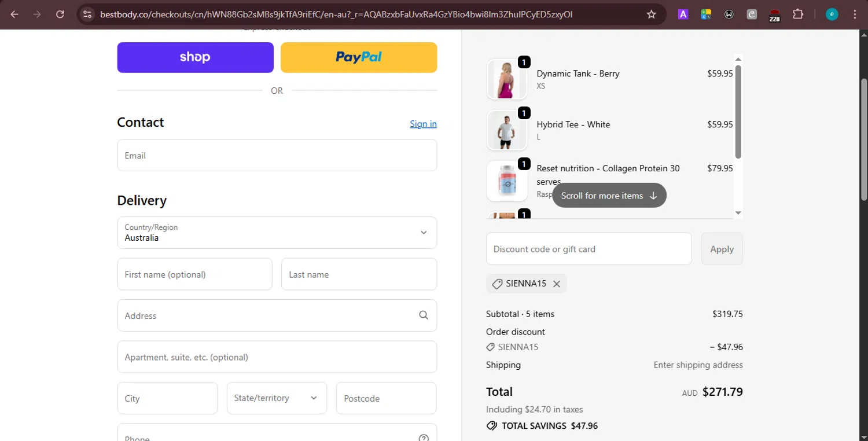The height and width of the screenshot is (441, 868).
Task: Click Hybrid Tee - White thumbnail
Action: [507, 130]
